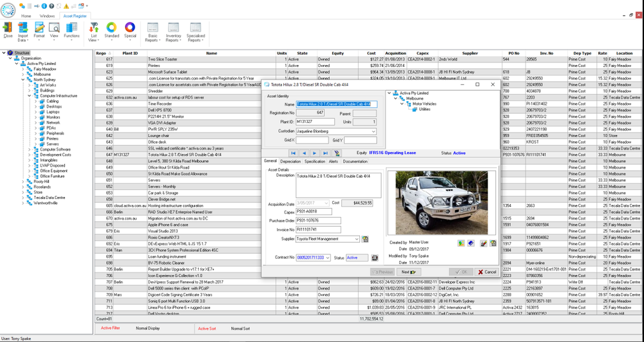Open the List View ribbon menu
This screenshot has width=644, height=342.
point(93,32)
